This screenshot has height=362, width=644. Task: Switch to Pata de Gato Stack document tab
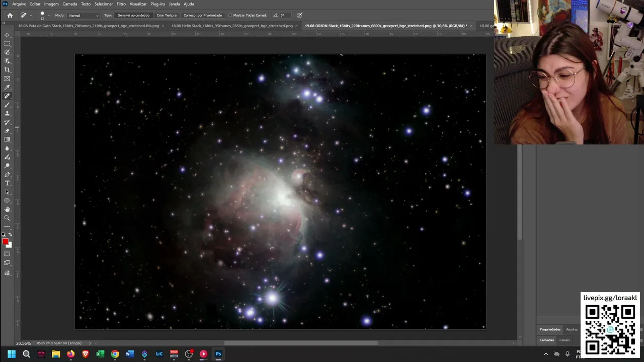pos(89,26)
